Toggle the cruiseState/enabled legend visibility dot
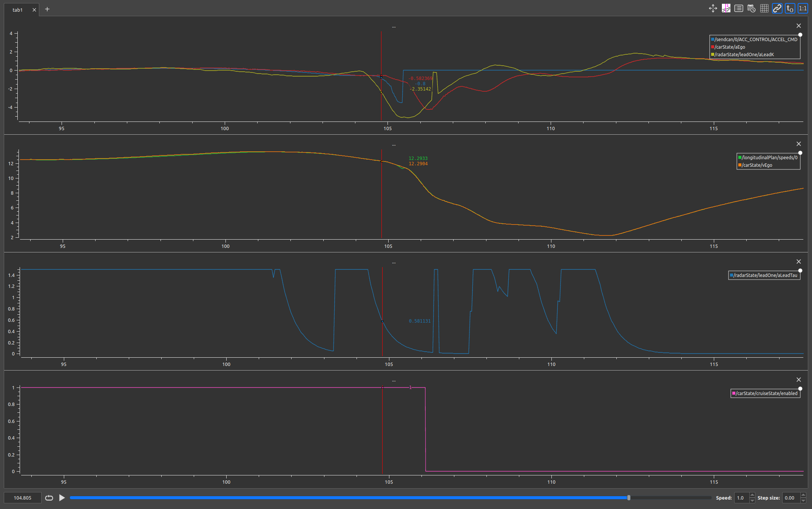The image size is (812, 509). pyautogui.click(x=800, y=389)
